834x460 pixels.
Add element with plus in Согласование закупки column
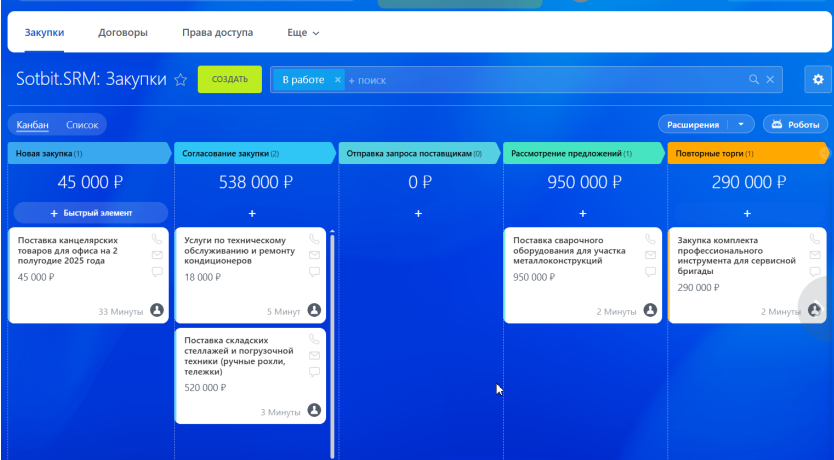coord(252,213)
